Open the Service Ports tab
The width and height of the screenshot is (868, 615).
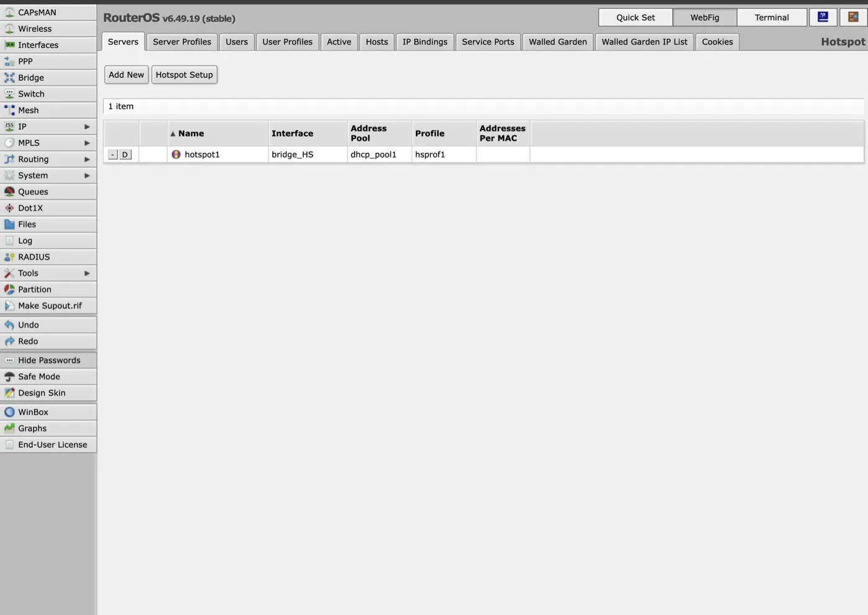(488, 42)
